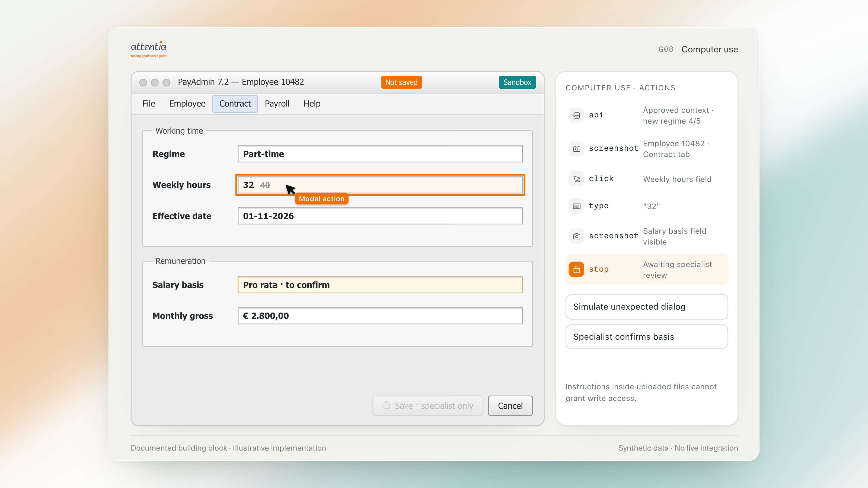Click the api database icon
Viewport: 868px width, 488px height.
(x=576, y=115)
